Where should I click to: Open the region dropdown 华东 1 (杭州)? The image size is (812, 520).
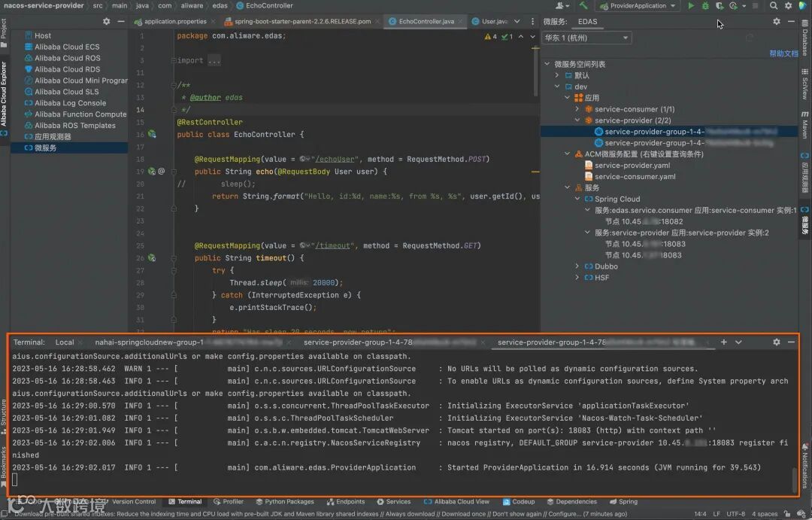[x=586, y=38]
